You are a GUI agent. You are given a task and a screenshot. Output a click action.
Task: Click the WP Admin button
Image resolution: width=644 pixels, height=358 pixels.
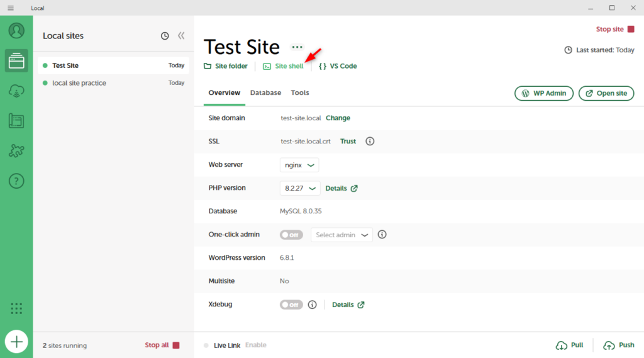tap(544, 93)
